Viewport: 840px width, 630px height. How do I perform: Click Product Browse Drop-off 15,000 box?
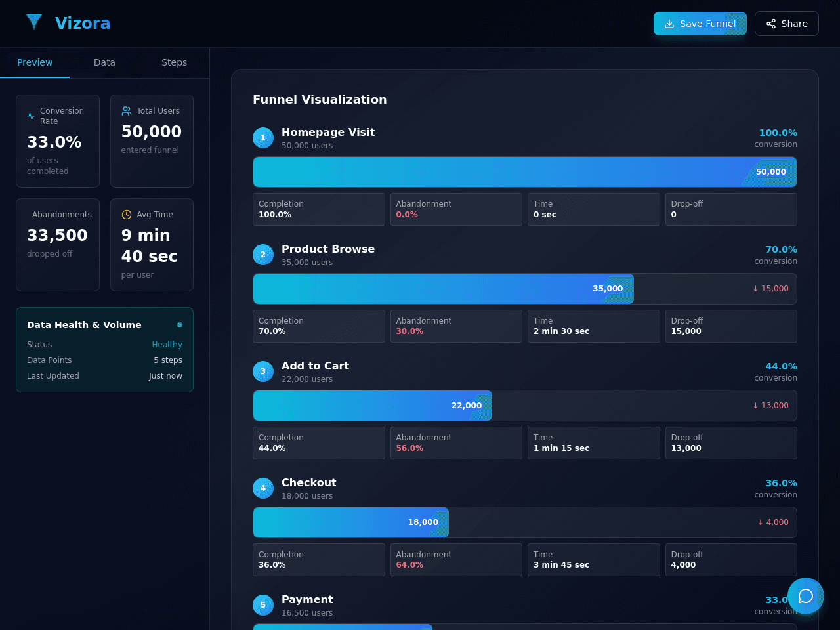[731, 326]
